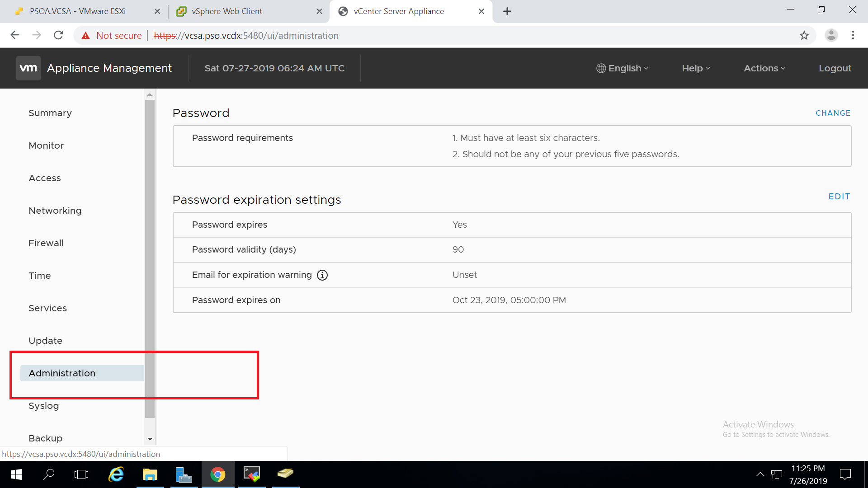Open the info tooltip for expiration warning email
The width and height of the screenshot is (868, 488).
tap(322, 275)
